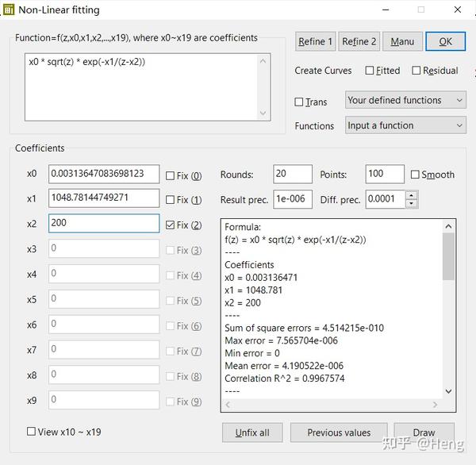Viewport: 476px width, 465px height.
Task: Click the Manu button
Action: coord(402,41)
